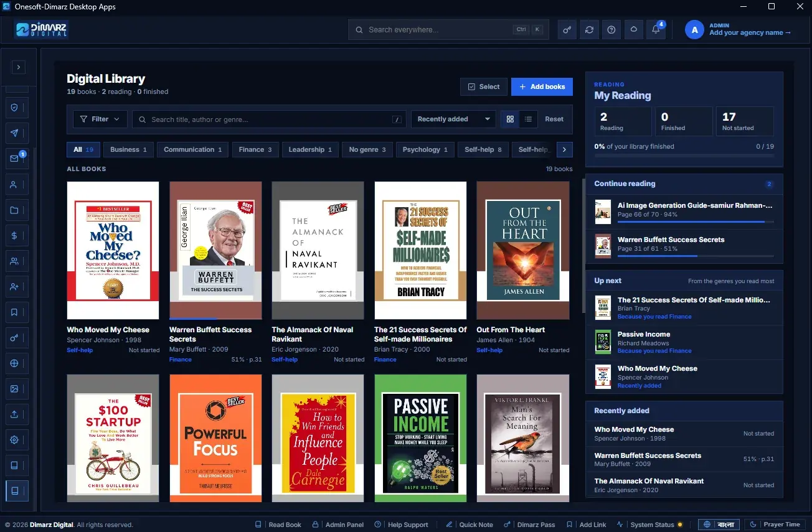Select the Psychology genre tab
Viewport: 812px width, 532px height.
click(425, 150)
